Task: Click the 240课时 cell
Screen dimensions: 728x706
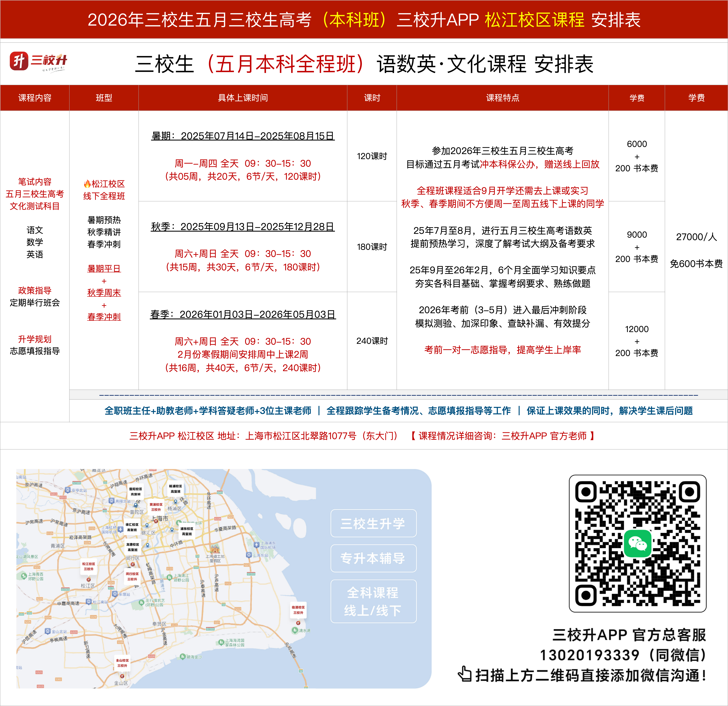Action: [x=372, y=341]
